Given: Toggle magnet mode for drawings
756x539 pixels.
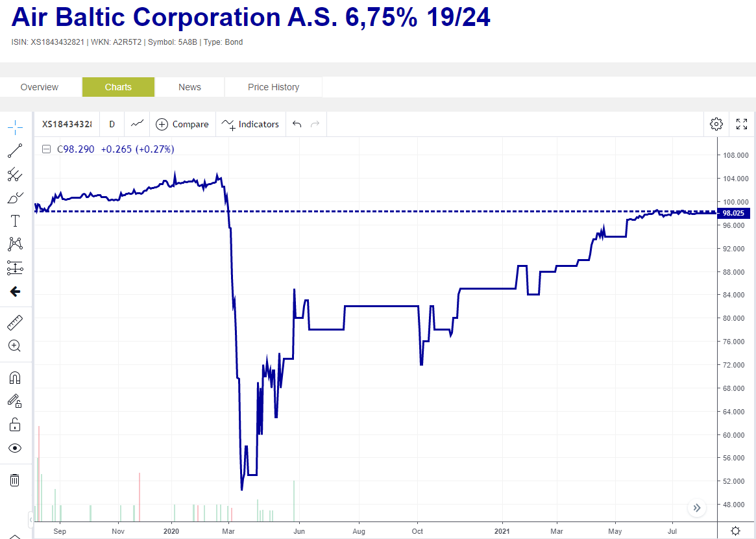Looking at the screenshot, I should [x=15, y=378].
